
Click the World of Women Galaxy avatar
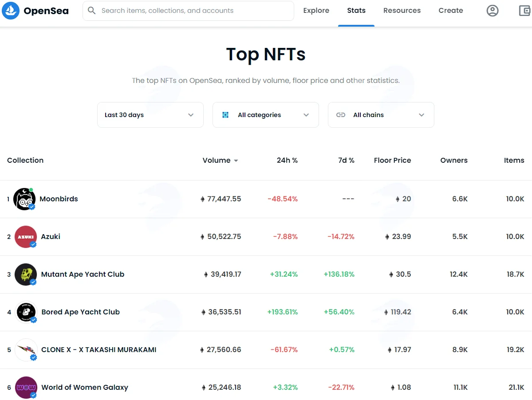(26, 387)
